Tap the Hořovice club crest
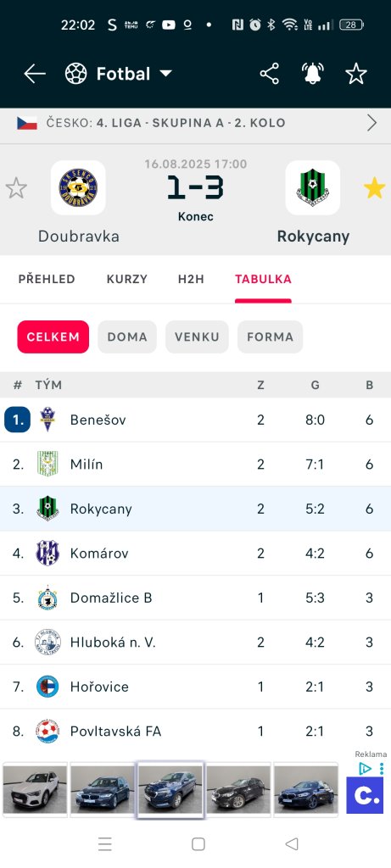Viewport: 391px width, 868px height. click(x=47, y=687)
